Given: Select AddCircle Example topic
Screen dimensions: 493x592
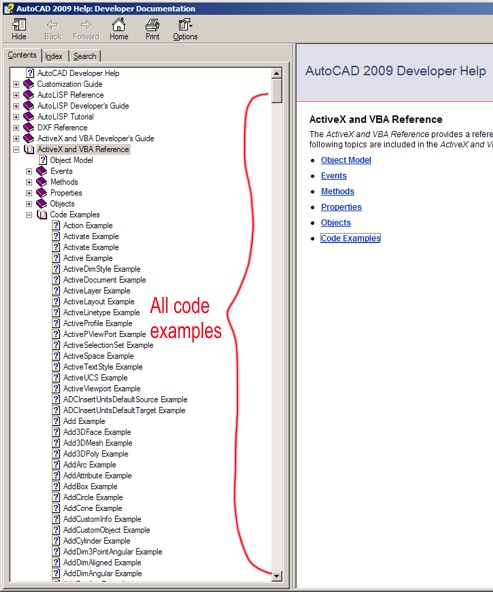Looking at the screenshot, I should click(x=93, y=498).
